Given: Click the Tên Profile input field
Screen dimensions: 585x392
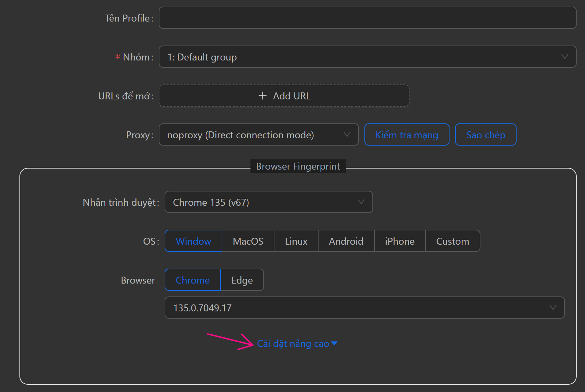Looking at the screenshot, I should pyautogui.click(x=367, y=18).
